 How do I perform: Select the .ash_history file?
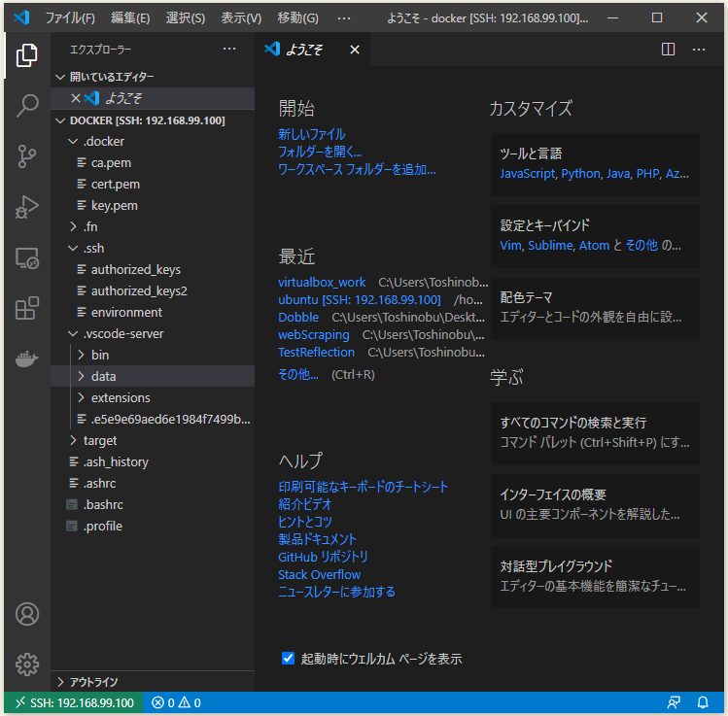pyautogui.click(x=153, y=461)
